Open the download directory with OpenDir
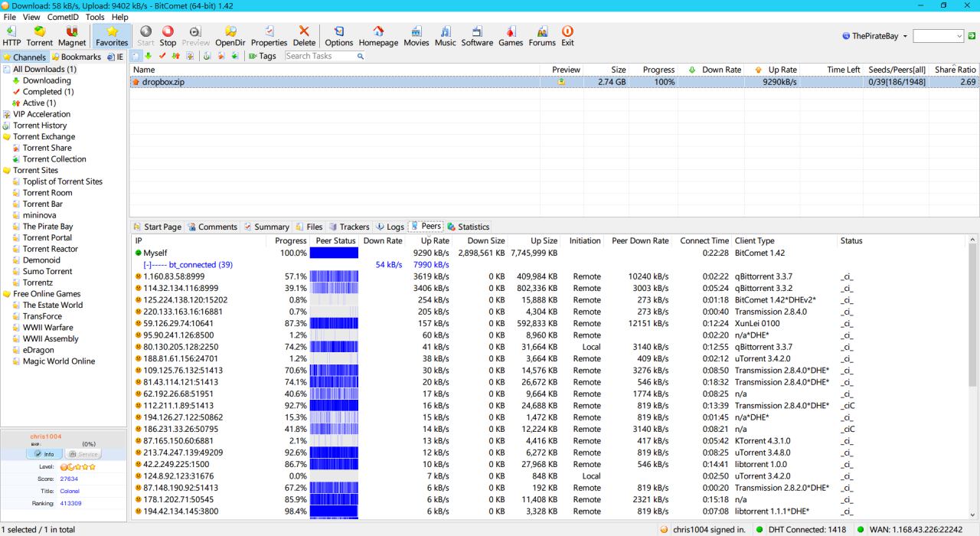 pyautogui.click(x=230, y=36)
